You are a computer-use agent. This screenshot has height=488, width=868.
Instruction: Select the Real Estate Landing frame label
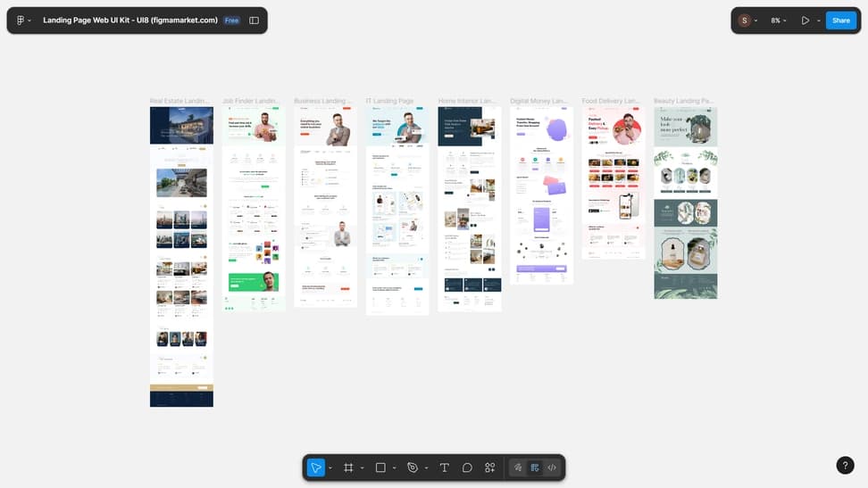pyautogui.click(x=179, y=101)
